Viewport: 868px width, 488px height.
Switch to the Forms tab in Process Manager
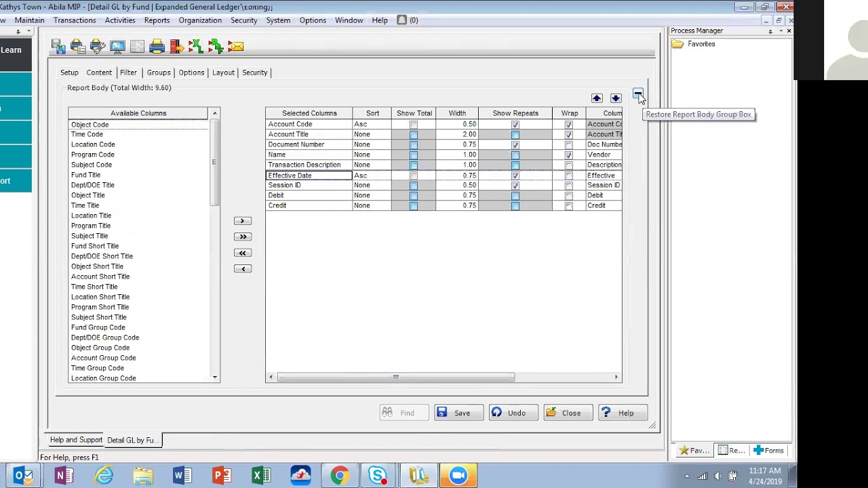(x=768, y=451)
